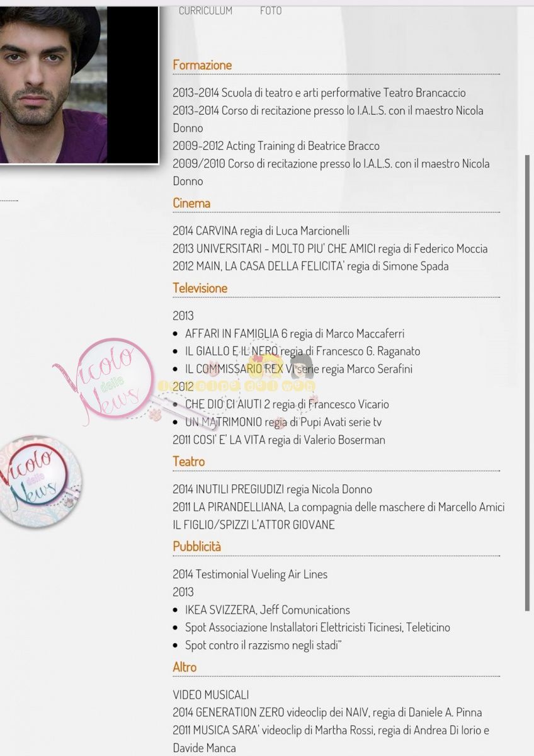
Task: Click the 2014 CARVINA film entry
Action: 261,231
